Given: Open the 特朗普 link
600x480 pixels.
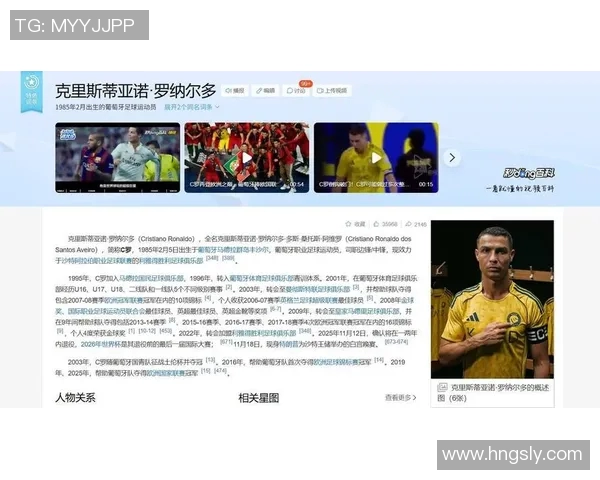Looking at the screenshot, I should point(288,344).
